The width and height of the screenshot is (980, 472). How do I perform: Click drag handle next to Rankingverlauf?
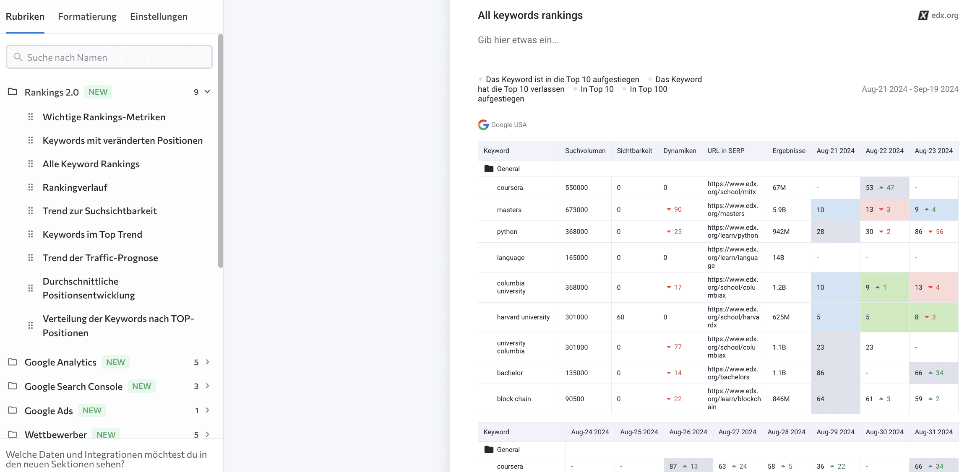30,187
